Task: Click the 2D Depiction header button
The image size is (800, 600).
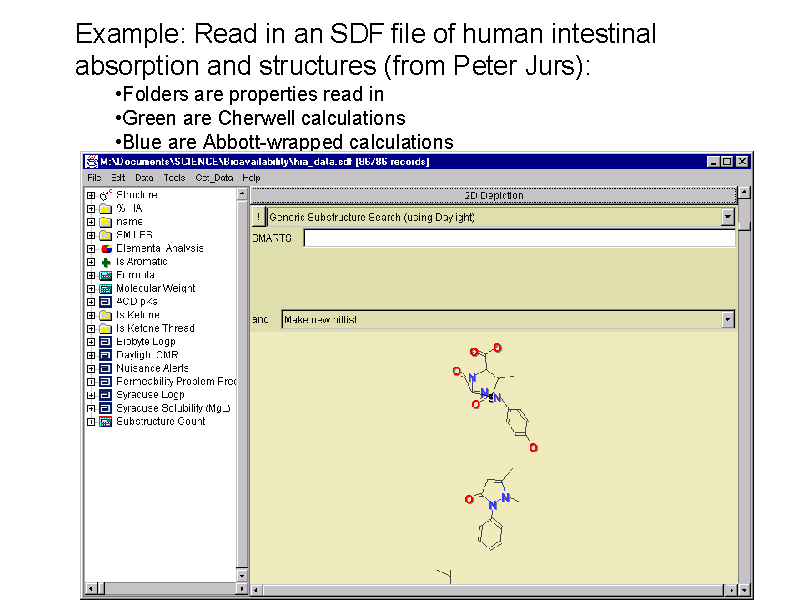Action: (493, 195)
